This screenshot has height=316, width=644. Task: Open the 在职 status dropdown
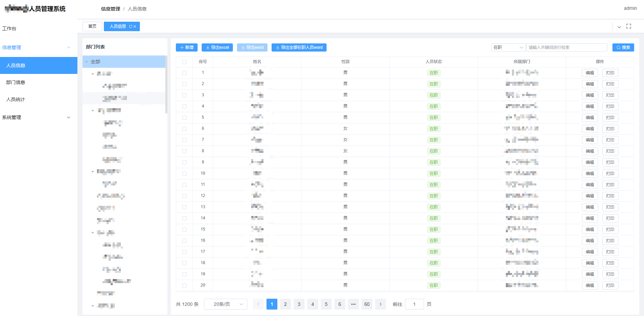508,47
